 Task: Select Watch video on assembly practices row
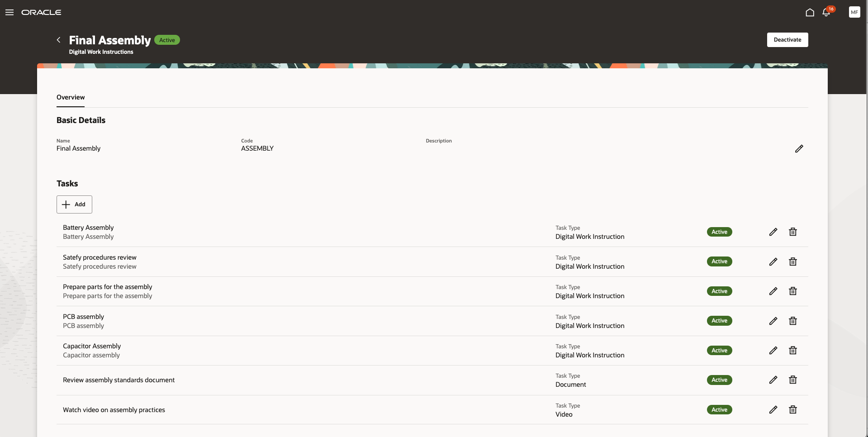click(432, 410)
